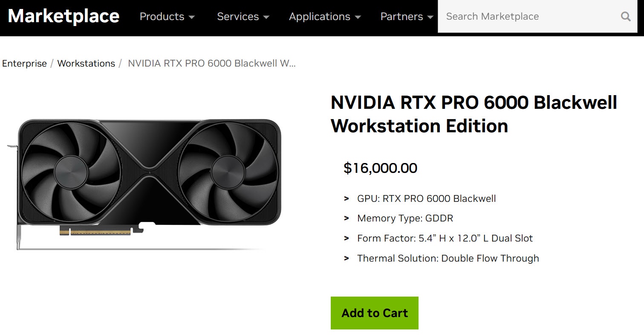This screenshot has height=335, width=644.
Task: Click the Form Factor specification text
Action: (x=445, y=238)
